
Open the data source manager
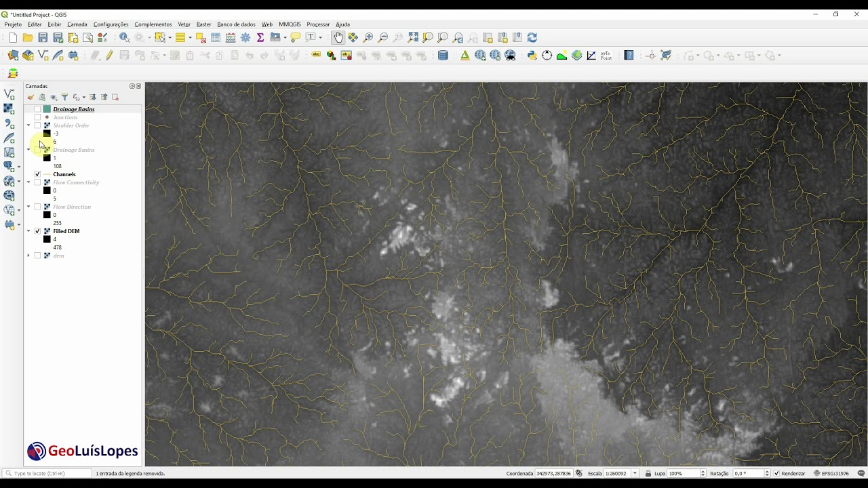(13, 56)
